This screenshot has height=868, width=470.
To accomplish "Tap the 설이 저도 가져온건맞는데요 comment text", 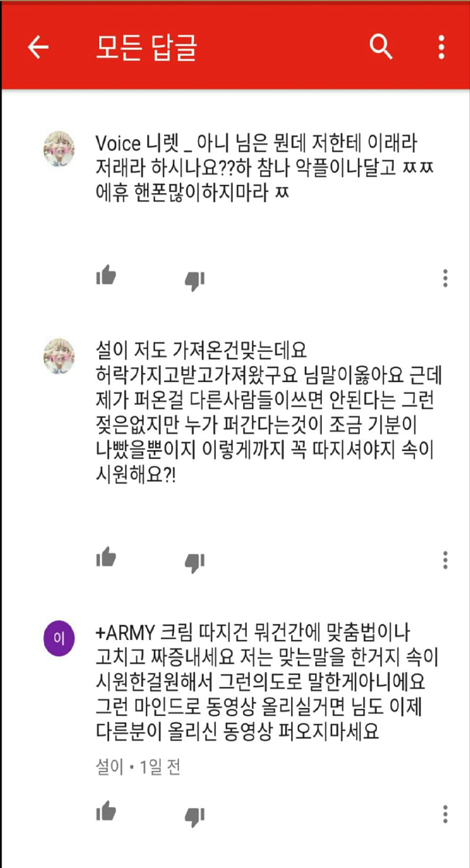I will click(x=268, y=412).
